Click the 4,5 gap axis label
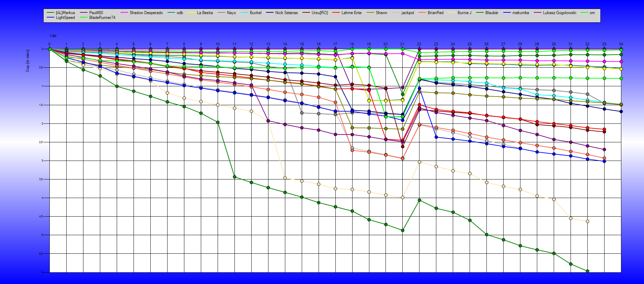The width and height of the screenshot is (644, 284). tap(41, 216)
